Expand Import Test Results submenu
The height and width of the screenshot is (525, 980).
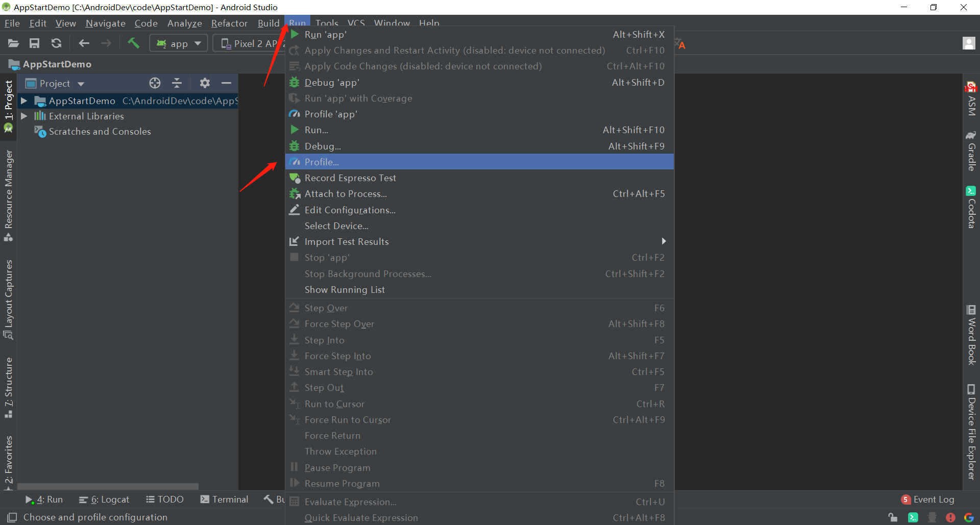click(479, 242)
